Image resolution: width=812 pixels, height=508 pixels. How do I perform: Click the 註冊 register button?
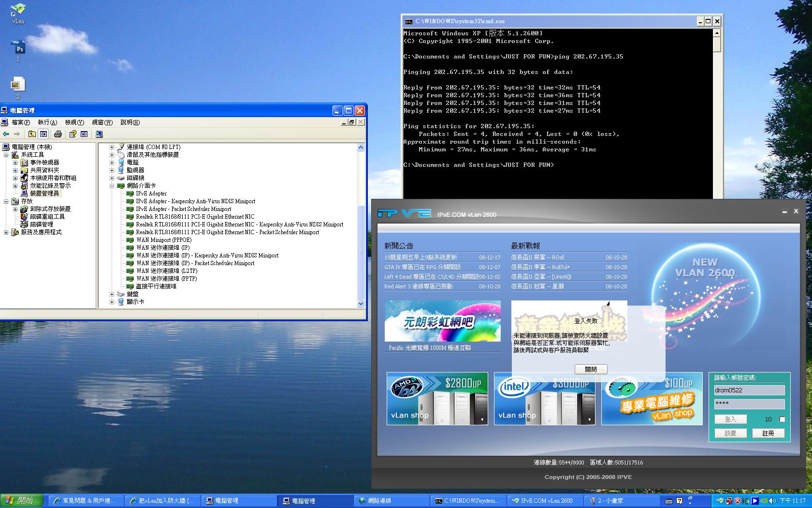768,433
